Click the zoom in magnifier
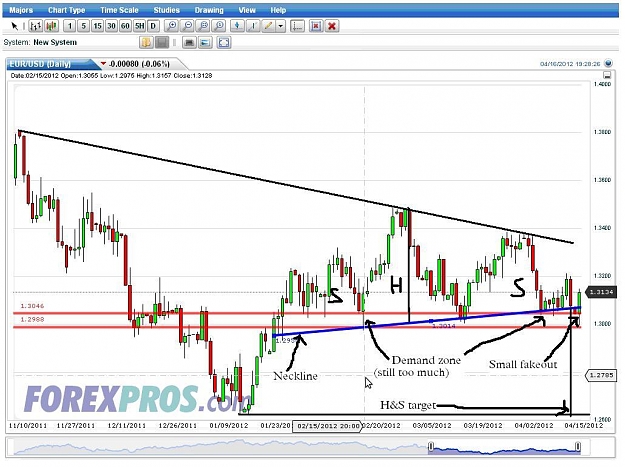 tap(171, 26)
